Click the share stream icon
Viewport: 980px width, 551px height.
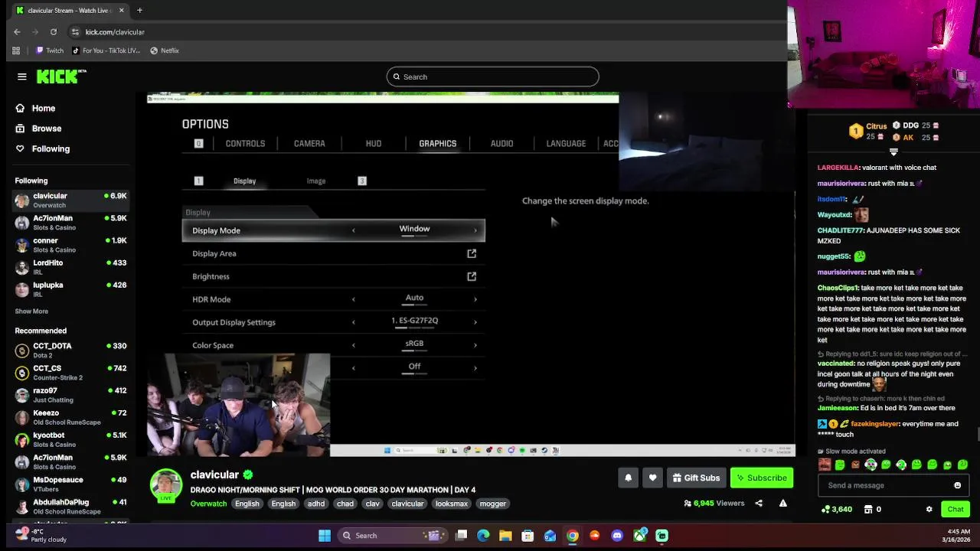pos(759,504)
